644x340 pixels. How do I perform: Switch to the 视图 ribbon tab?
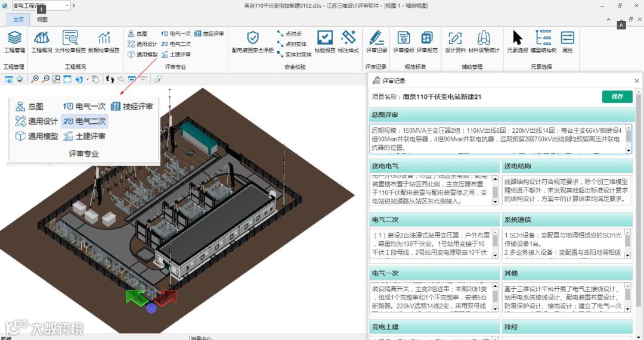pyautogui.click(x=42, y=19)
